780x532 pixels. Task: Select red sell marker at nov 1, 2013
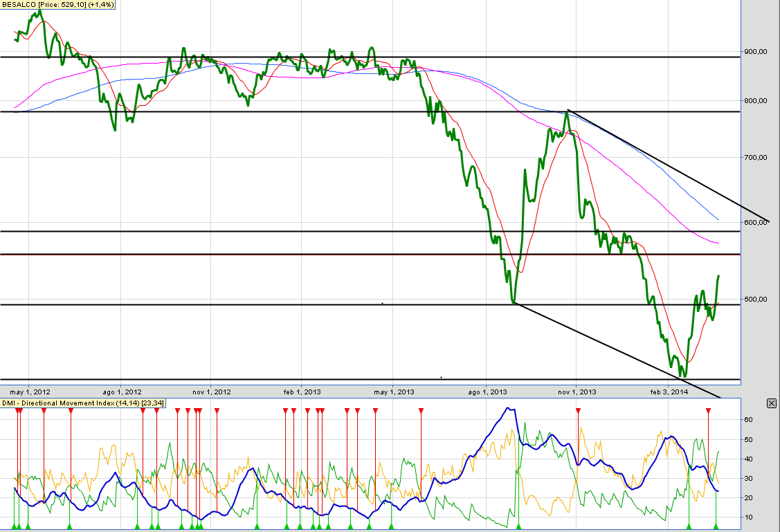578,411
